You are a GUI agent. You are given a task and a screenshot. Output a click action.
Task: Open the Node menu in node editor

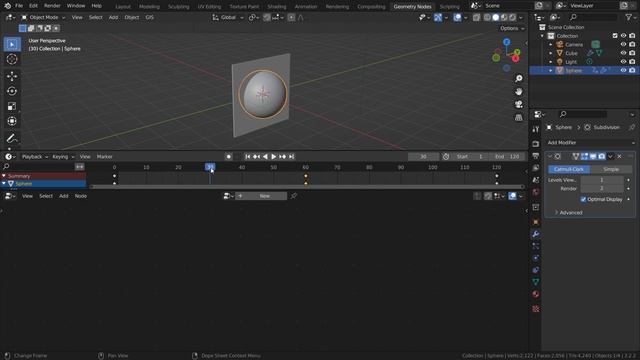pos(81,196)
